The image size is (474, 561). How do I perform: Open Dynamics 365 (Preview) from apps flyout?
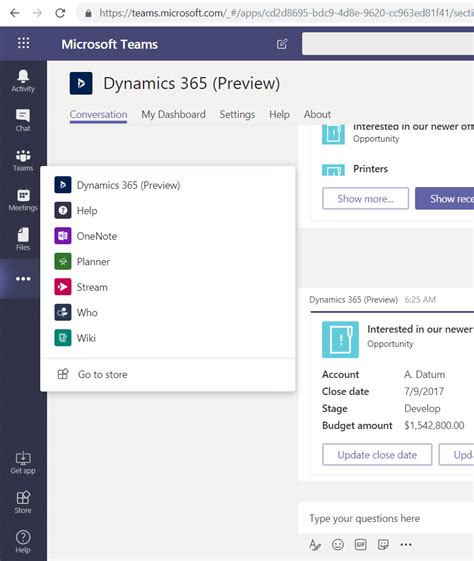[168, 185]
